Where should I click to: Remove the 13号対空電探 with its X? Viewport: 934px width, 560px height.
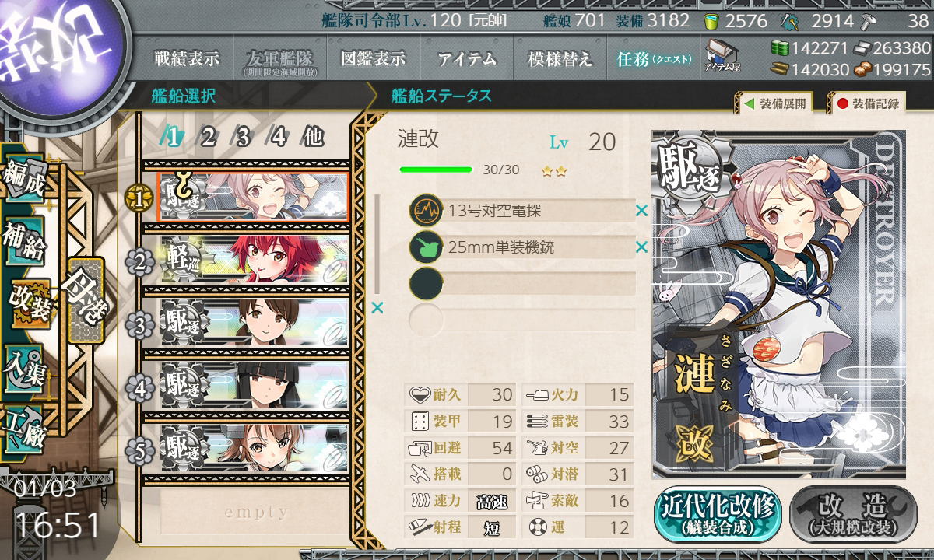point(641,210)
